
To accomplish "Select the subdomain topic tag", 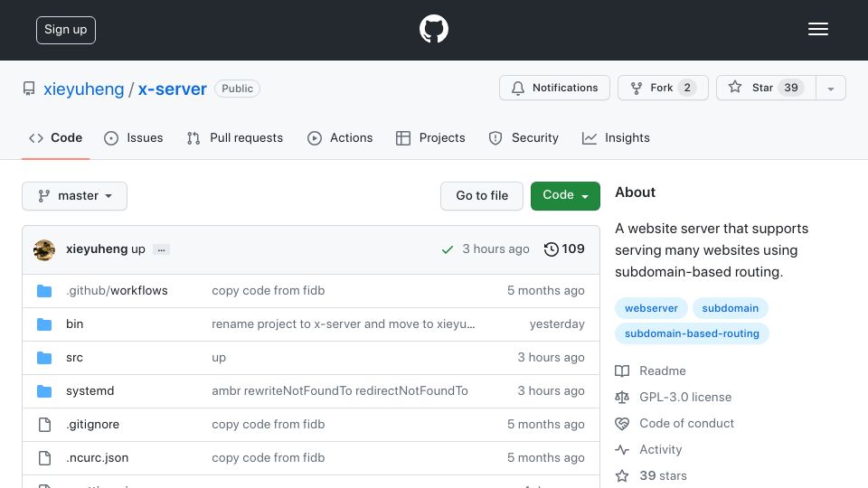I will coord(731,308).
